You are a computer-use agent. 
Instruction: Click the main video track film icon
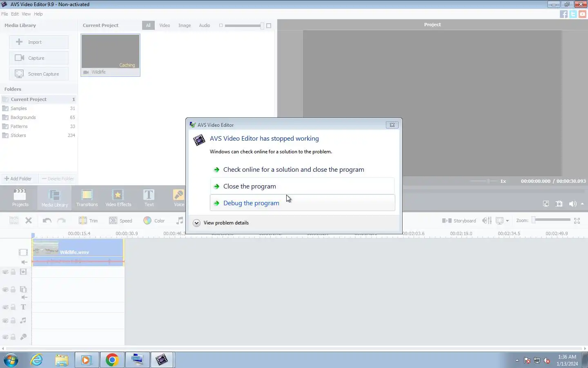23,252
